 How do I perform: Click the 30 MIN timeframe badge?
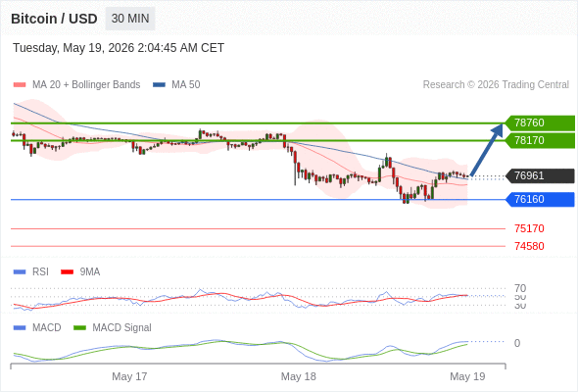130,19
